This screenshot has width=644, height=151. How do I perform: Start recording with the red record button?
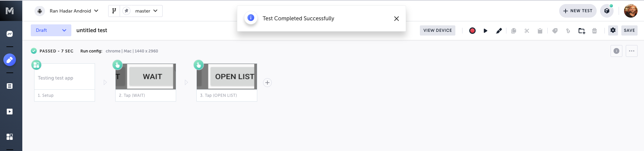tap(472, 30)
